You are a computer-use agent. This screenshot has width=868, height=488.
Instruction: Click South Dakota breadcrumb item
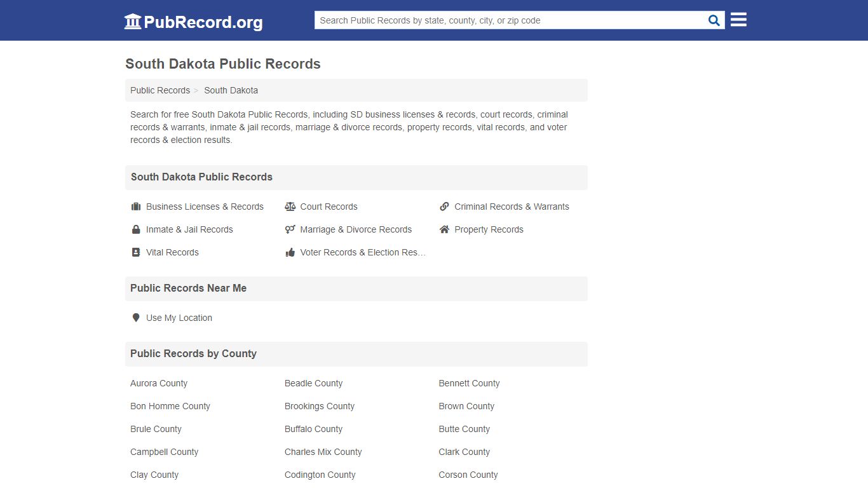click(x=231, y=90)
